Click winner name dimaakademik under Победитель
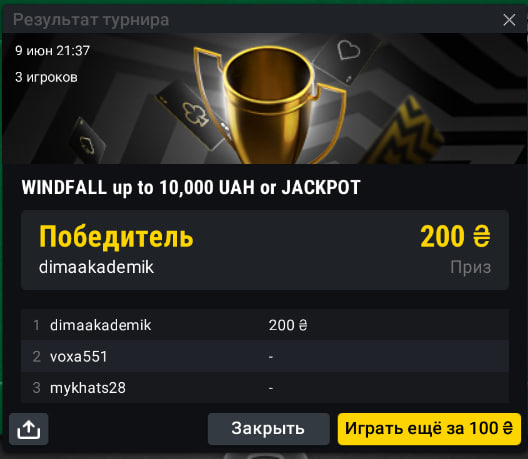The image size is (528, 459). tap(96, 267)
